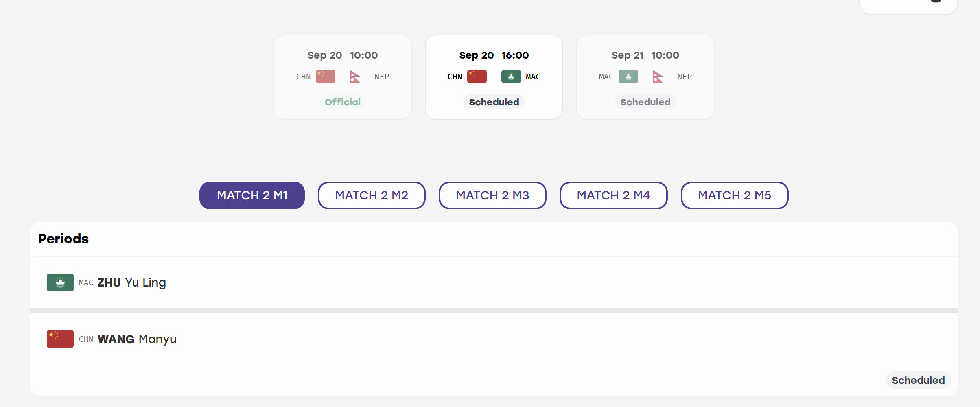Click Macau flag beside ZHU Yu Ling
980x407 pixels.
(60, 282)
